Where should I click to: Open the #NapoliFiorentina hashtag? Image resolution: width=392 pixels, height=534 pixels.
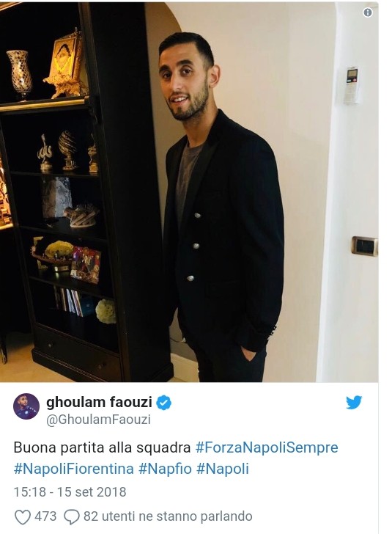(x=74, y=469)
